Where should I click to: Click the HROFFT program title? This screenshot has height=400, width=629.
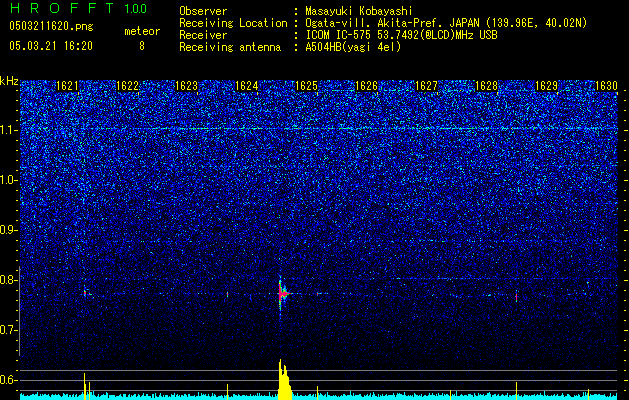click(62, 8)
